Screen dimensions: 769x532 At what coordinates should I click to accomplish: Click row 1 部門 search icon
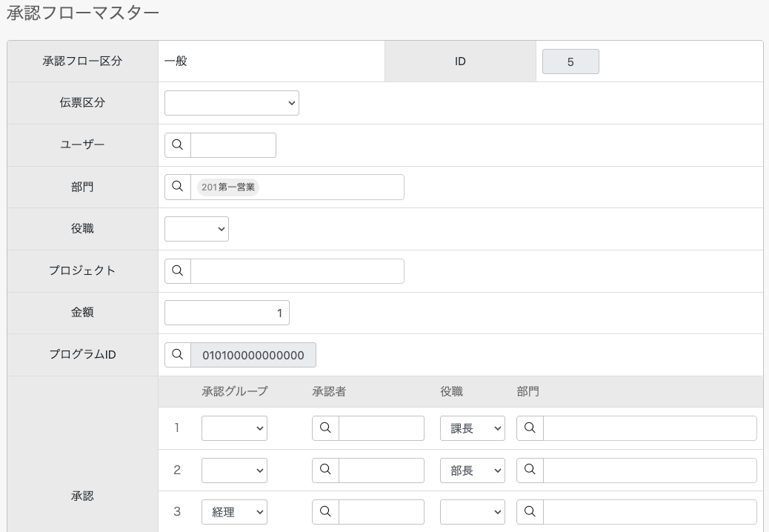click(x=530, y=428)
